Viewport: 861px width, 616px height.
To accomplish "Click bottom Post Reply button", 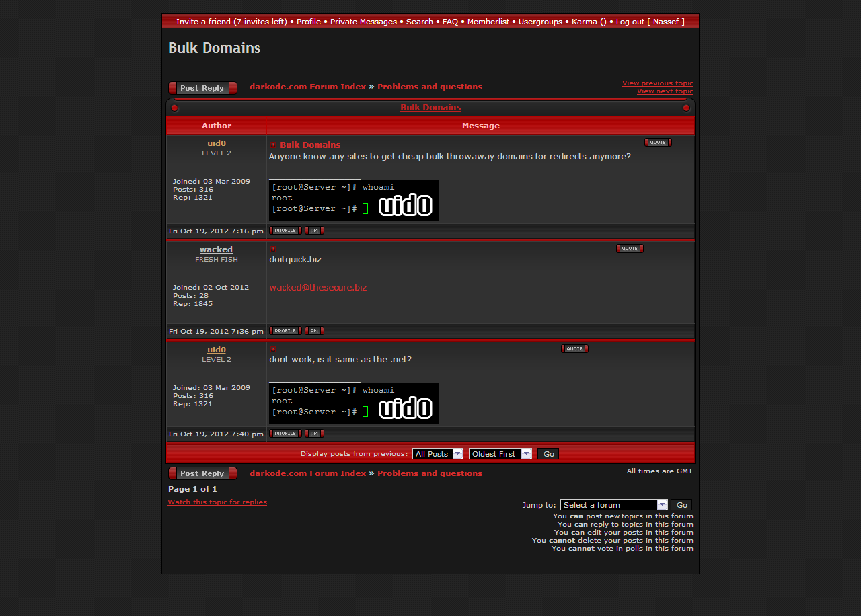I will click(202, 473).
